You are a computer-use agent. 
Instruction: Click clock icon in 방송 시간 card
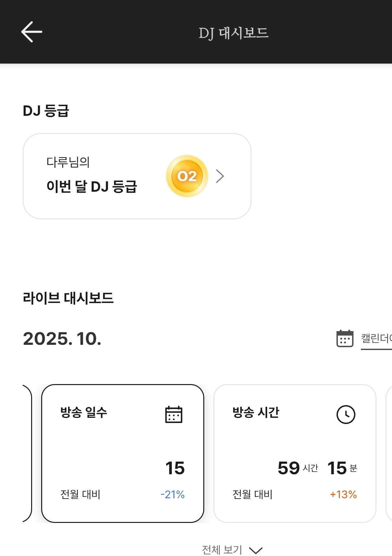[346, 414]
